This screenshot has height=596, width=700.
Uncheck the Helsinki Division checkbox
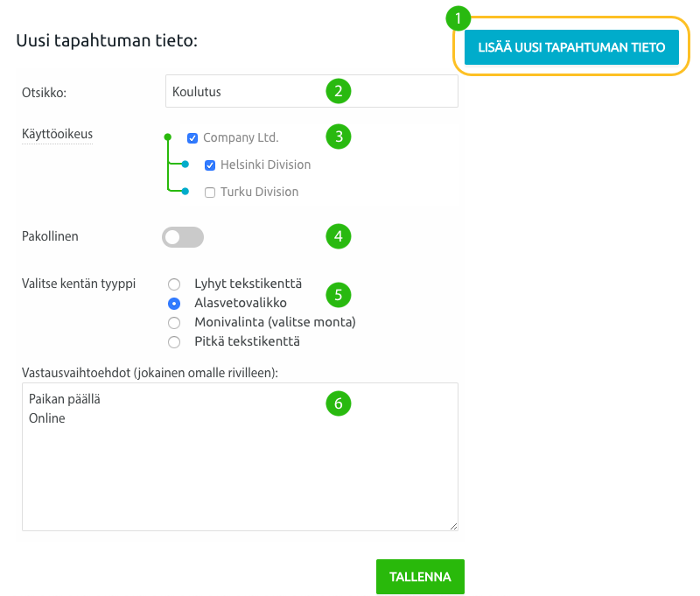point(210,165)
